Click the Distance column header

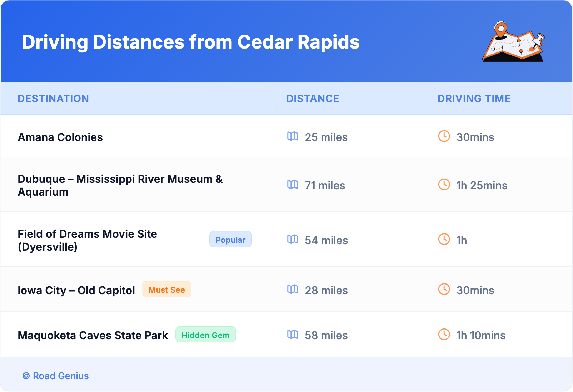[x=313, y=99]
